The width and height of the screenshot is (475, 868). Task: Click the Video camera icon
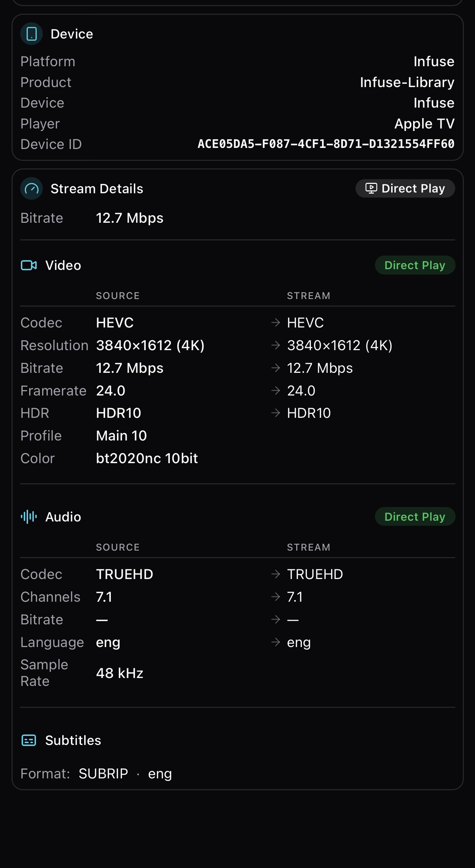pos(29,265)
